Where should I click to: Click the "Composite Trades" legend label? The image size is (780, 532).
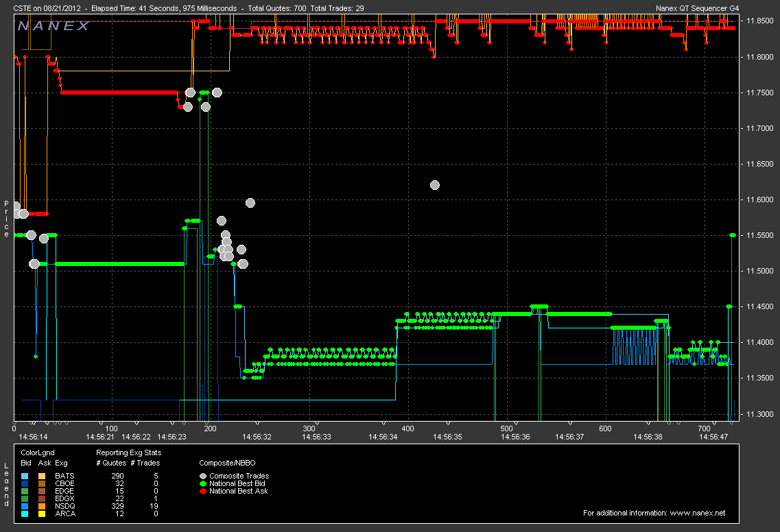point(239,476)
